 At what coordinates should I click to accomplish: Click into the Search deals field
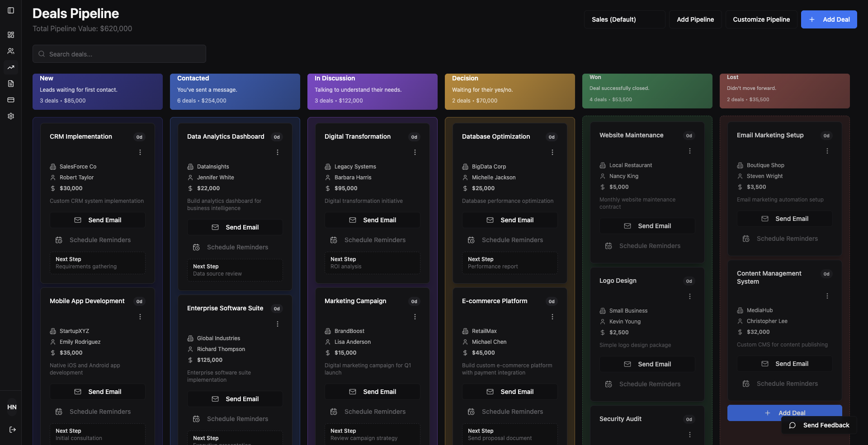click(x=119, y=54)
